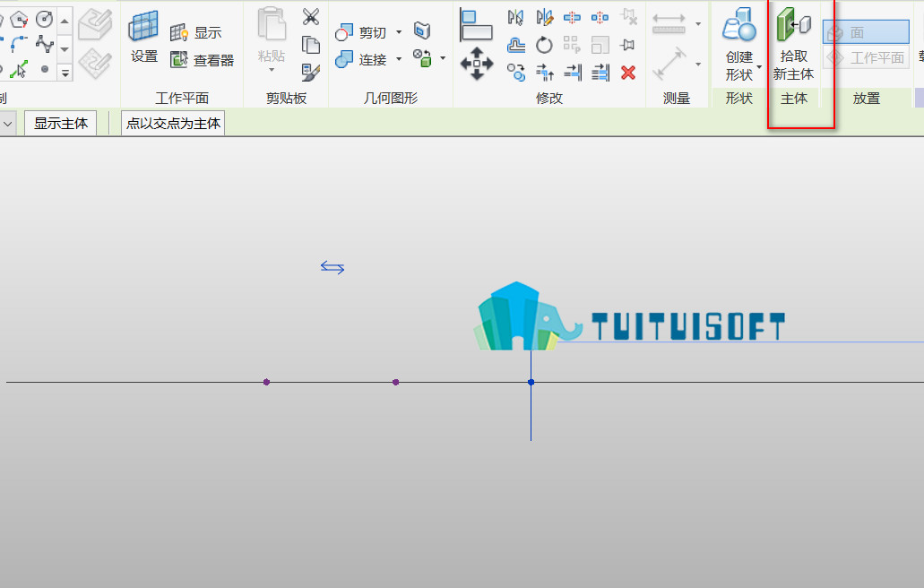Select the leftmost purple point on line
Viewport: 924px width, 588px height.
[266, 383]
